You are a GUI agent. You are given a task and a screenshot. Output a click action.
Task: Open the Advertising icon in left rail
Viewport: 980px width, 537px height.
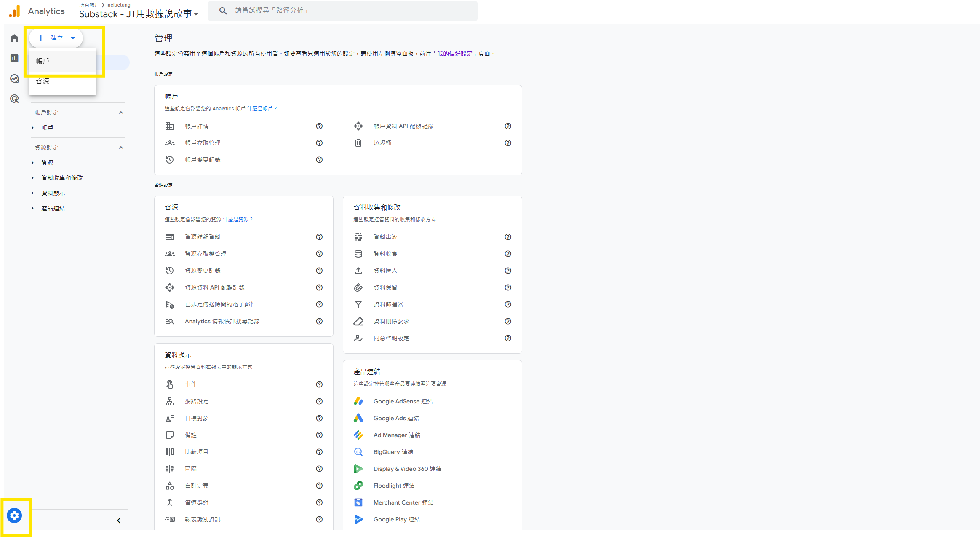click(14, 99)
